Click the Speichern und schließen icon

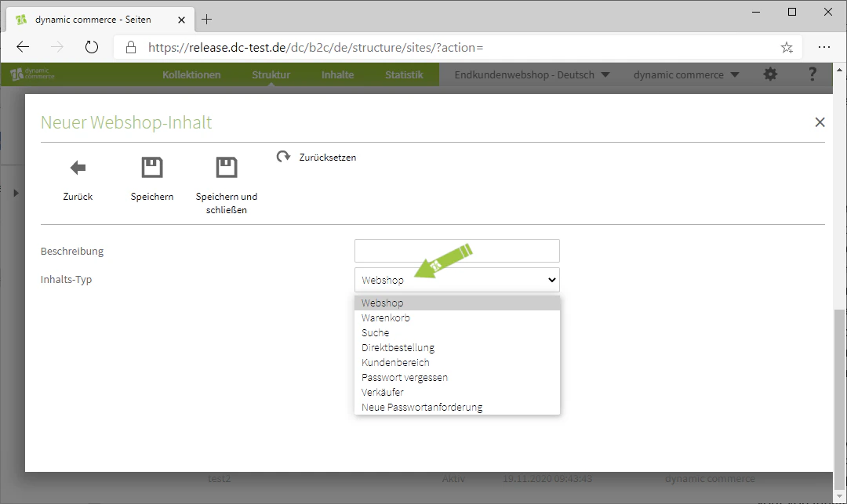pos(227,167)
